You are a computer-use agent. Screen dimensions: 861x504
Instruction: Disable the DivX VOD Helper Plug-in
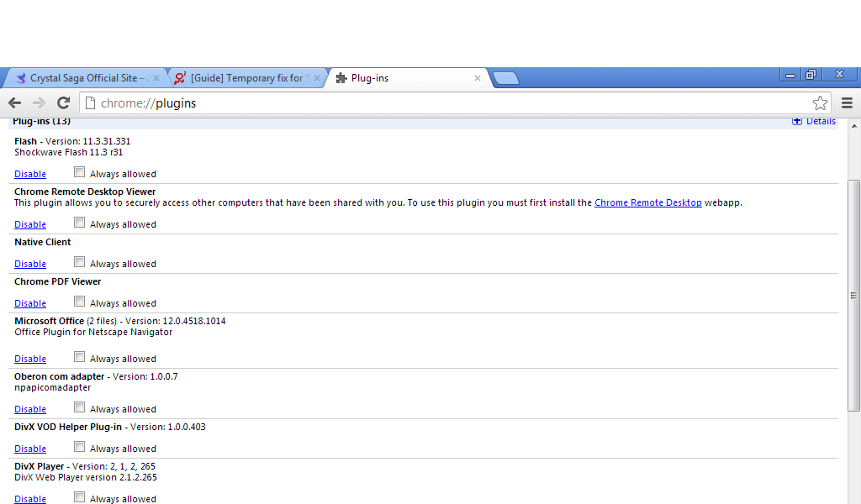tap(30, 449)
